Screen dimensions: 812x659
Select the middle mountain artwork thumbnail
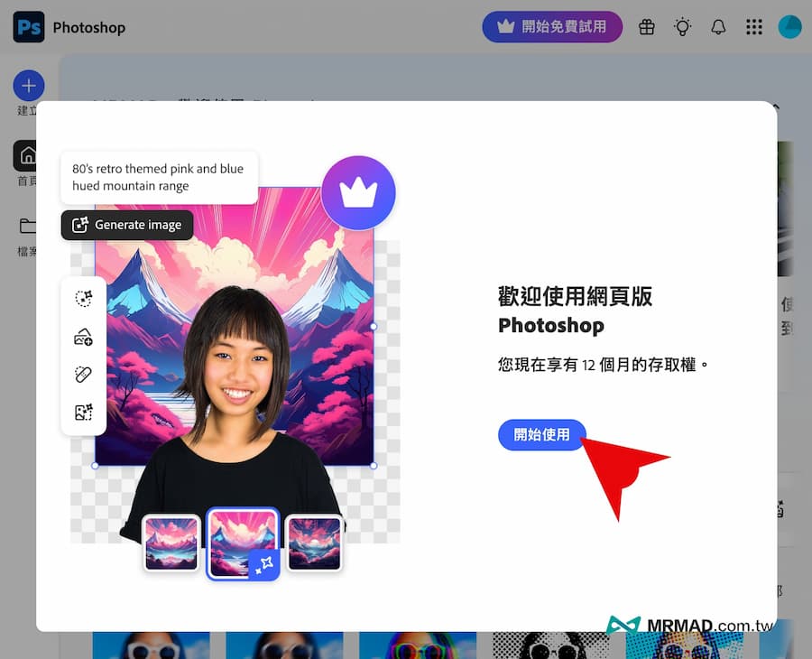(x=243, y=542)
